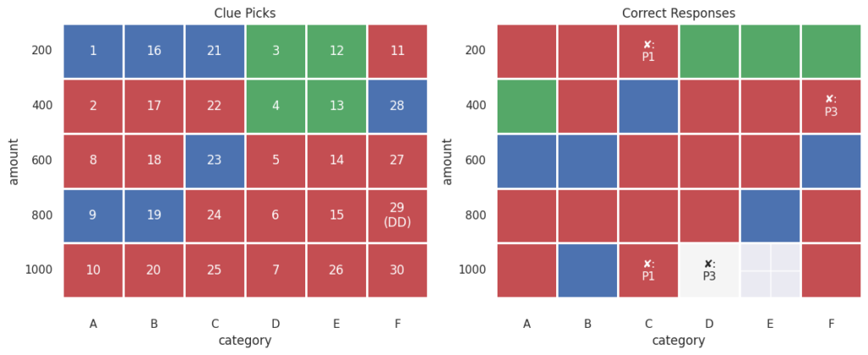Select the Daily Double cell labeled 29 (DD)
The height and width of the screenshot is (355, 868).
[x=398, y=215]
